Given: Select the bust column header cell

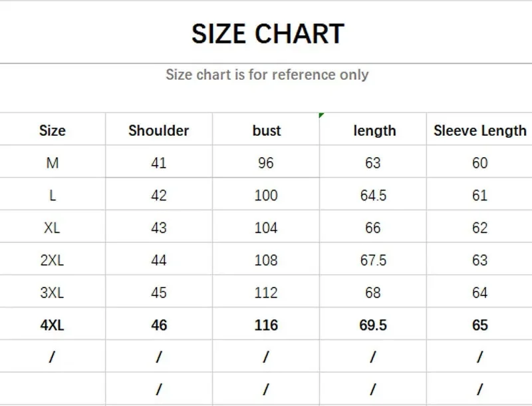Looking at the screenshot, I should tap(266, 130).
